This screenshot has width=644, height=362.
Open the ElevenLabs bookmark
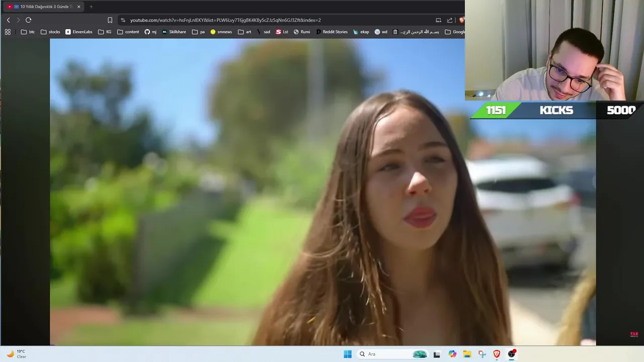pos(79,32)
